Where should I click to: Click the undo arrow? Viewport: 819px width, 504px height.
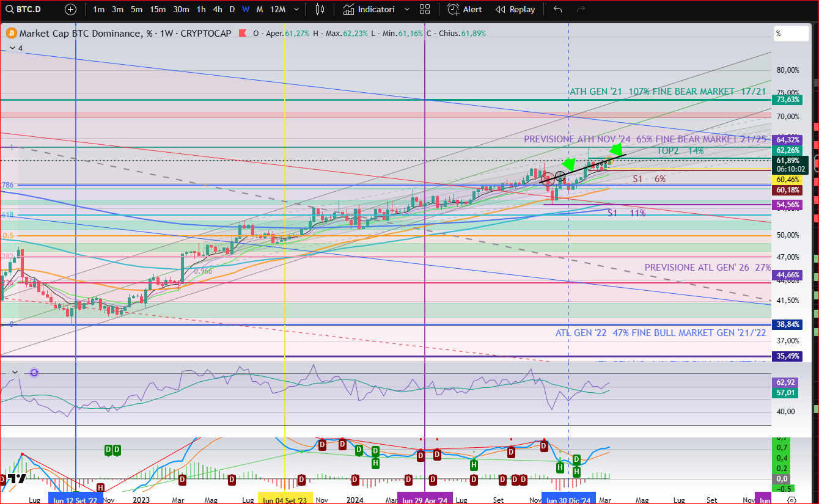click(557, 9)
